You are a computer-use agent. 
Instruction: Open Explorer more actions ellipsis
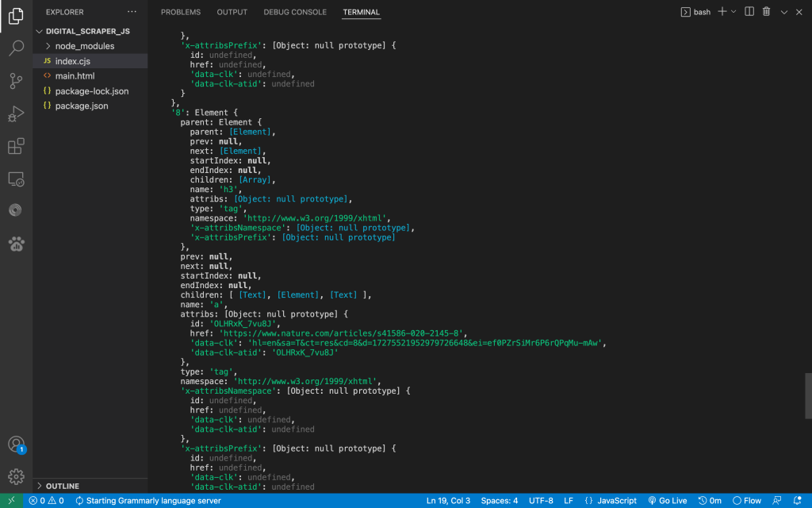(x=132, y=11)
